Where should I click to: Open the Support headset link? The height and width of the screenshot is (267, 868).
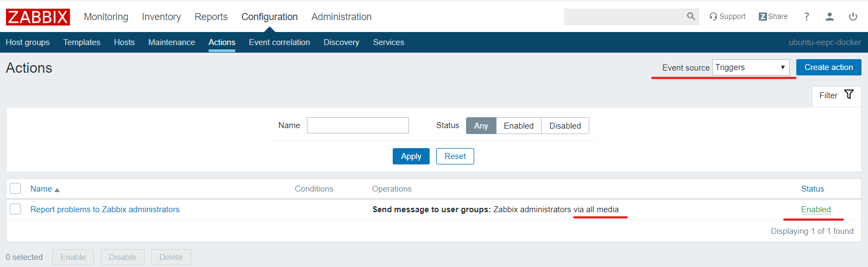click(727, 16)
